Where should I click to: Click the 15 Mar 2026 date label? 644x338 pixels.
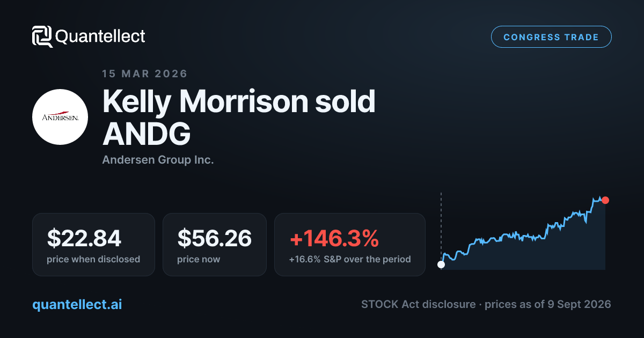coord(145,74)
